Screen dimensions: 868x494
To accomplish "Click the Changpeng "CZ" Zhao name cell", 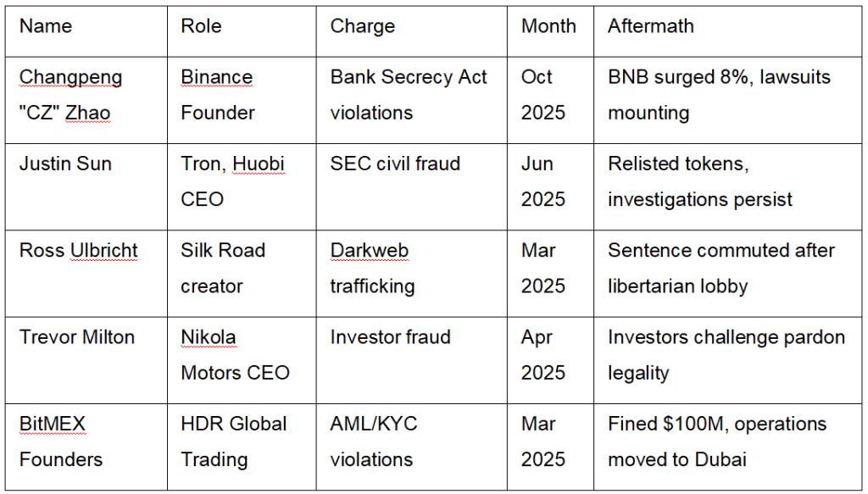I will pos(70,95).
